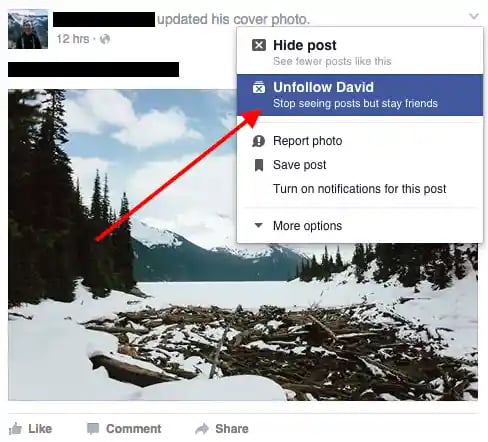Click the Save post bookmark icon
The height and width of the screenshot is (442, 488).
click(259, 165)
